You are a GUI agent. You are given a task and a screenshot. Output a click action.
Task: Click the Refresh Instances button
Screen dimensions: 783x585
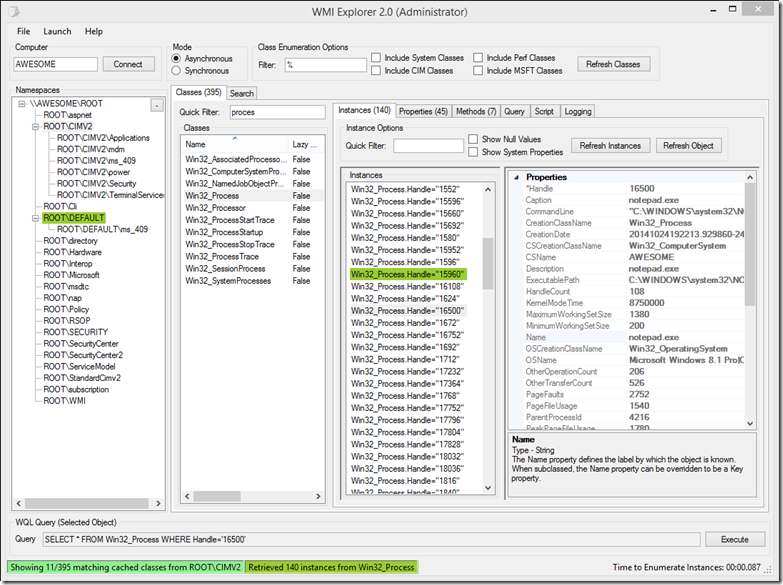[x=610, y=145]
